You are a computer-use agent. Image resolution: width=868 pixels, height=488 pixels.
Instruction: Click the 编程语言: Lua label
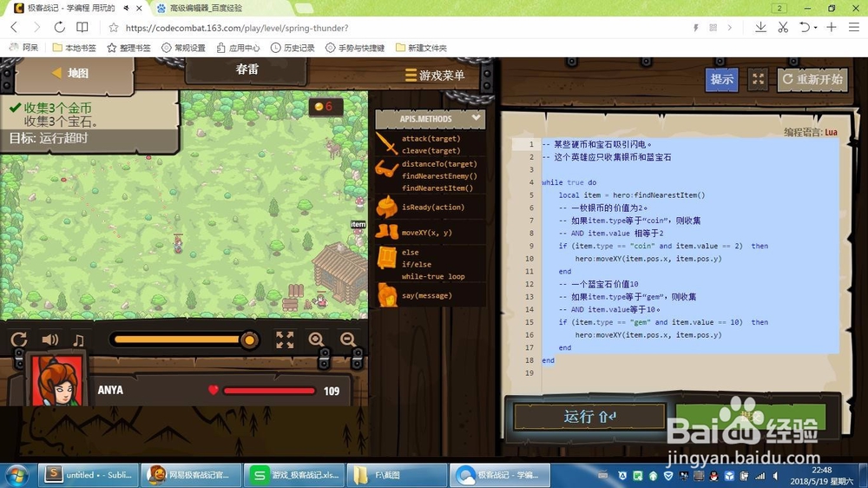point(811,132)
